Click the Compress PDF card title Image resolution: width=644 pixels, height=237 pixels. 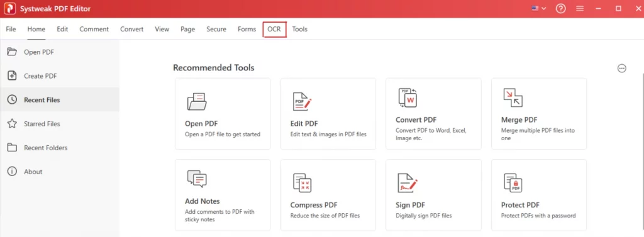click(x=314, y=205)
